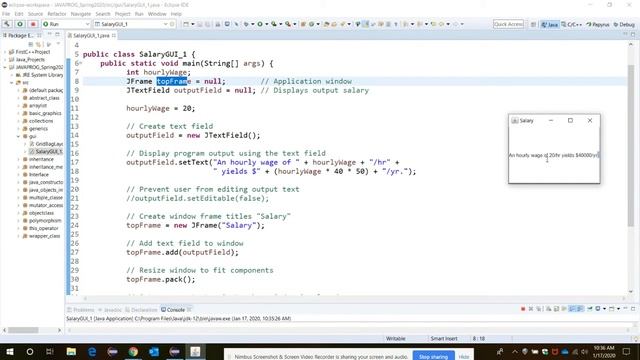This screenshot has height=360, width=640.
Task: Click the Hide link on sharing bar
Action: [464, 357]
